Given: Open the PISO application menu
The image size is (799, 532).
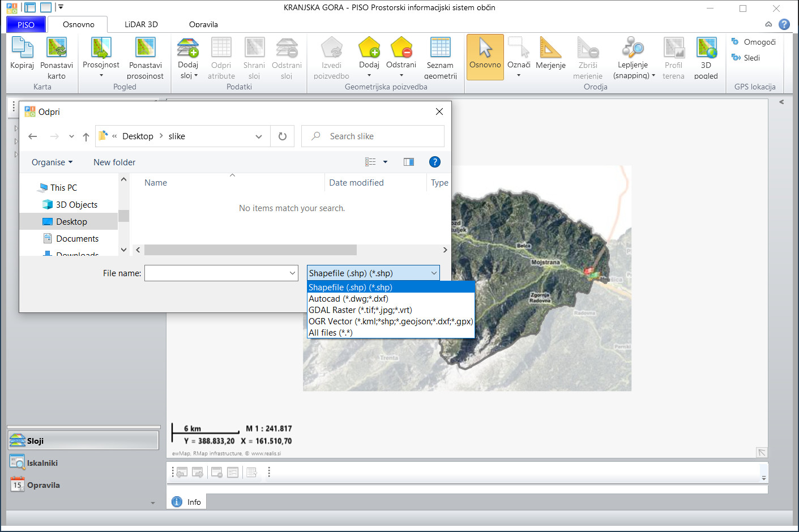Looking at the screenshot, I should coord(25,24).
